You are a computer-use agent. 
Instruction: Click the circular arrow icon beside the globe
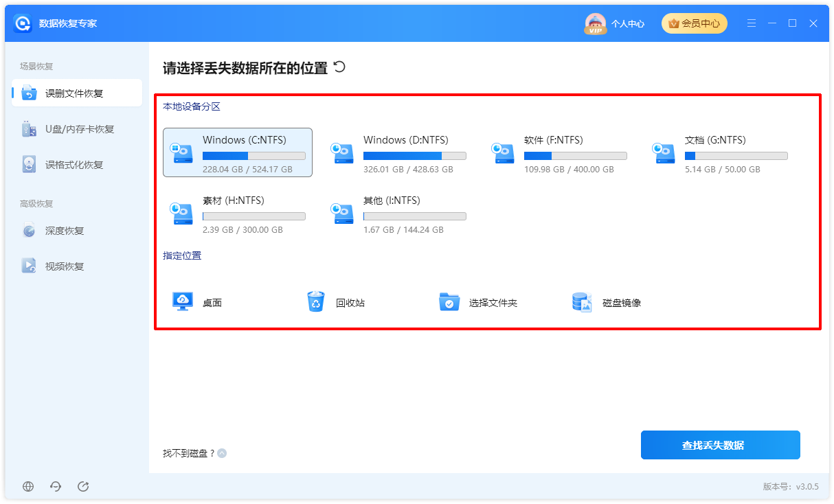pos(56,486)
